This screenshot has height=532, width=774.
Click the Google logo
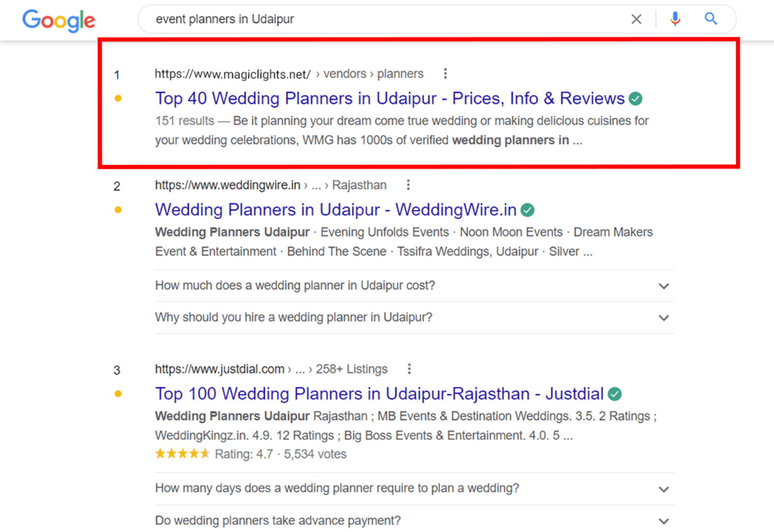59,20
